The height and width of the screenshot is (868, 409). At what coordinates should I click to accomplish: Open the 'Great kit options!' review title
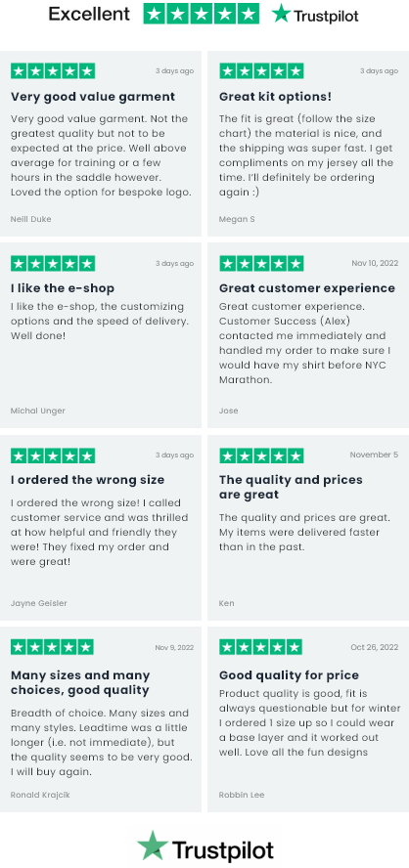(275, 97)
